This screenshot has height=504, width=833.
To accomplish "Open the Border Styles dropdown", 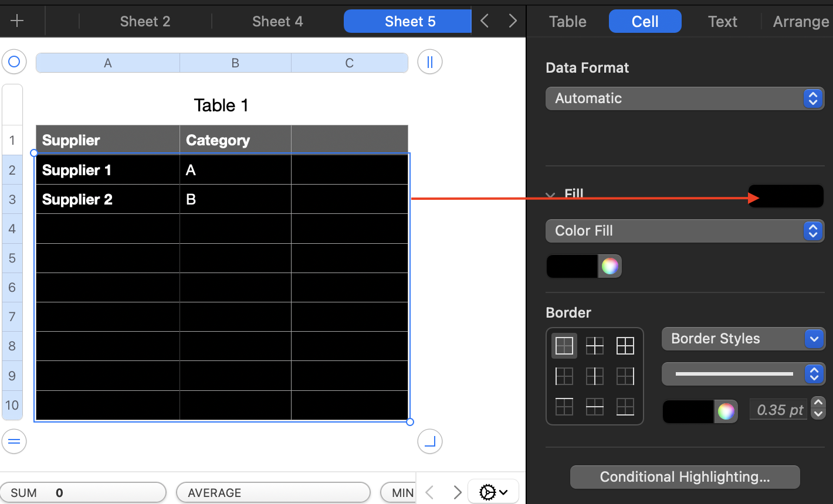I will pos(743,339).
